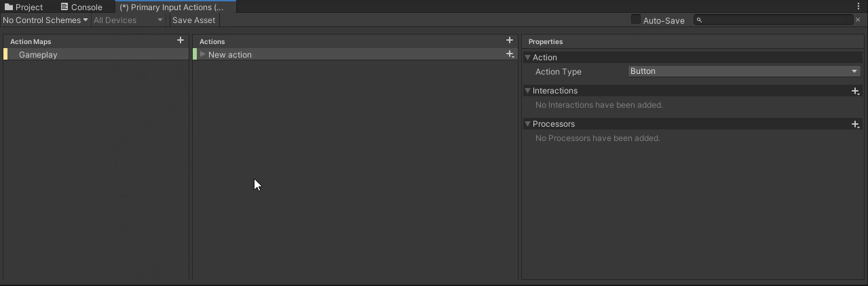
Task: Select the Gameplay action map
Action: [38, 55]
